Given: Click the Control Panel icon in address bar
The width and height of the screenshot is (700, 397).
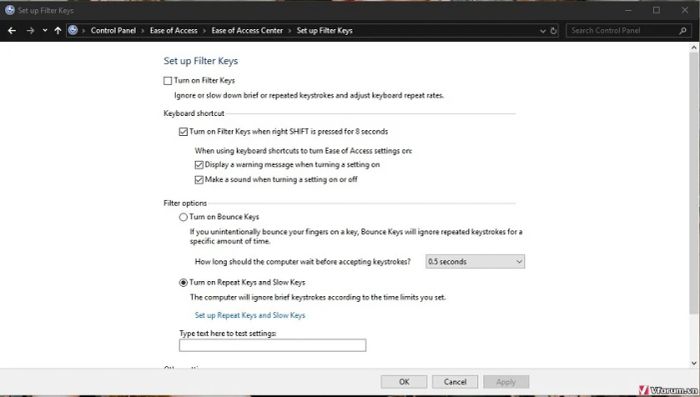Looking at the screenshot, I should (x=73, y=30).
